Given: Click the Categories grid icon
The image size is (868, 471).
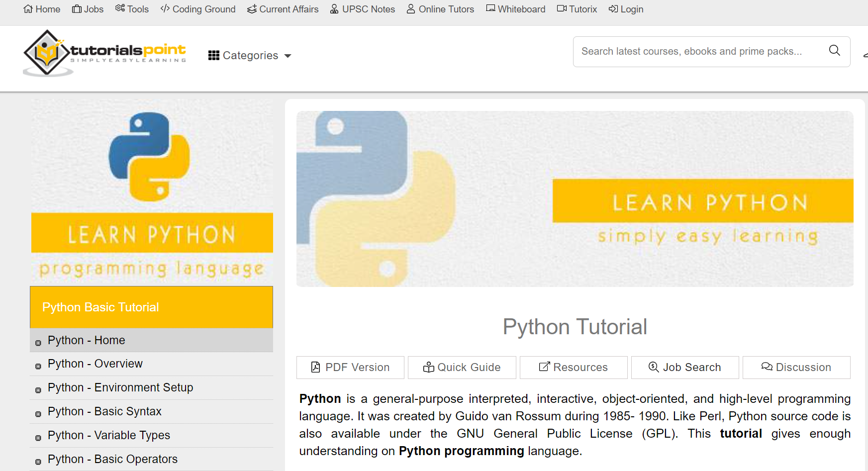Looking at the screenshot, I should point(214,55).
